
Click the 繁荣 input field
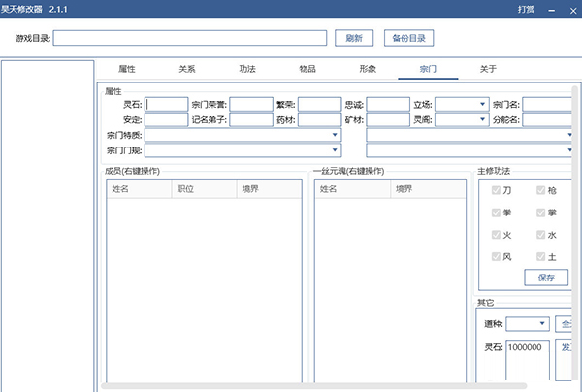pyautogui.click(x=319, y=105)
